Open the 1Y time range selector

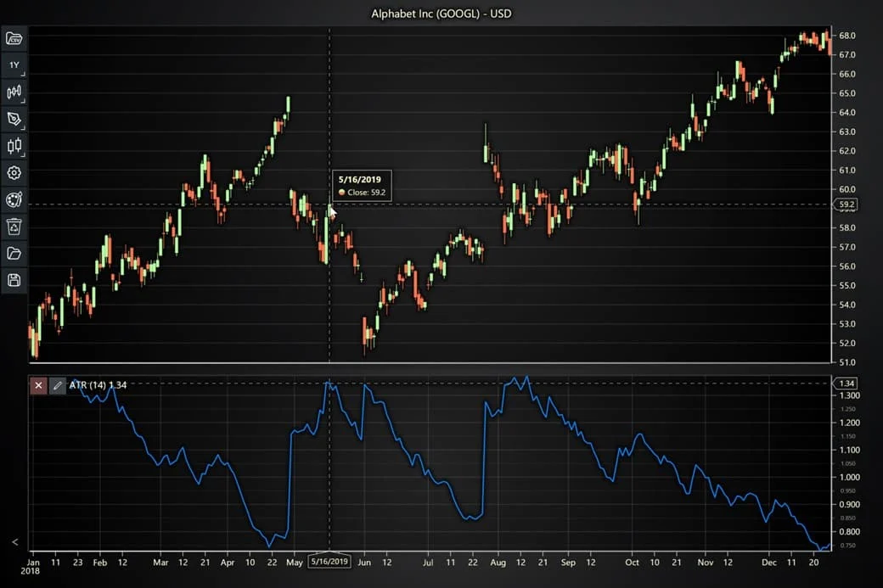(x=14, y=64)
